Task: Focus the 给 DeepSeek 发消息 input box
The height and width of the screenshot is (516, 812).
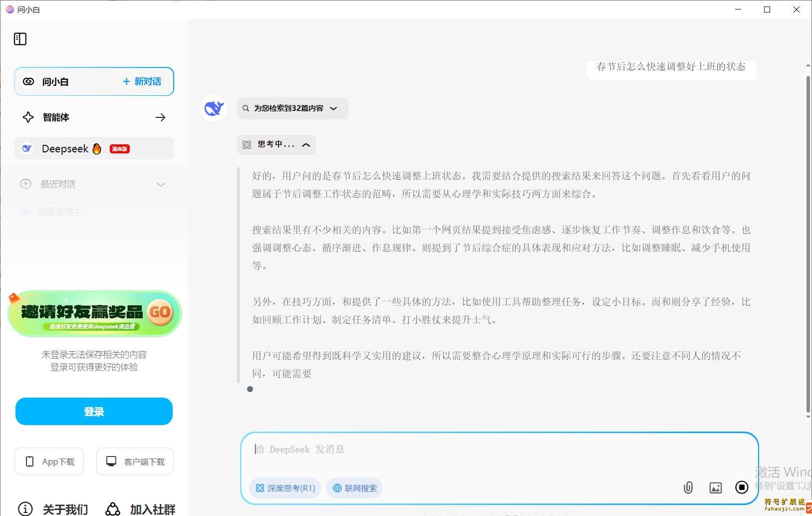Action: point(499,450)
